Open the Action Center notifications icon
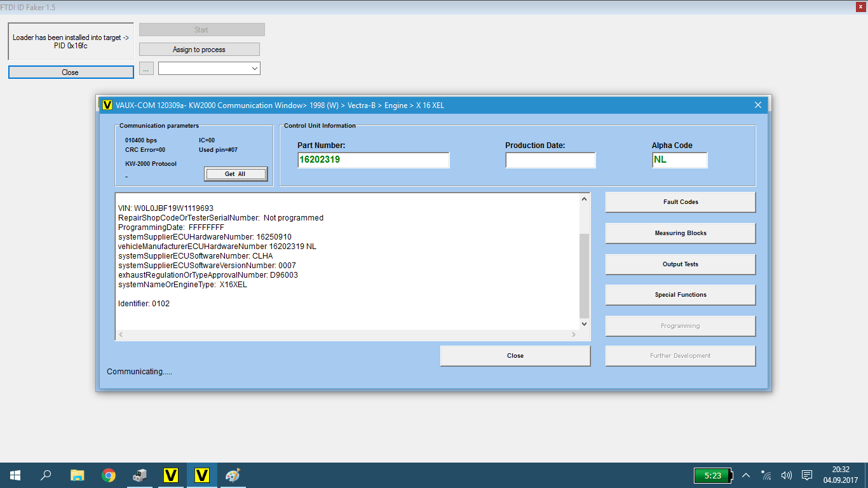868x488 pixels. coord(807,475)
